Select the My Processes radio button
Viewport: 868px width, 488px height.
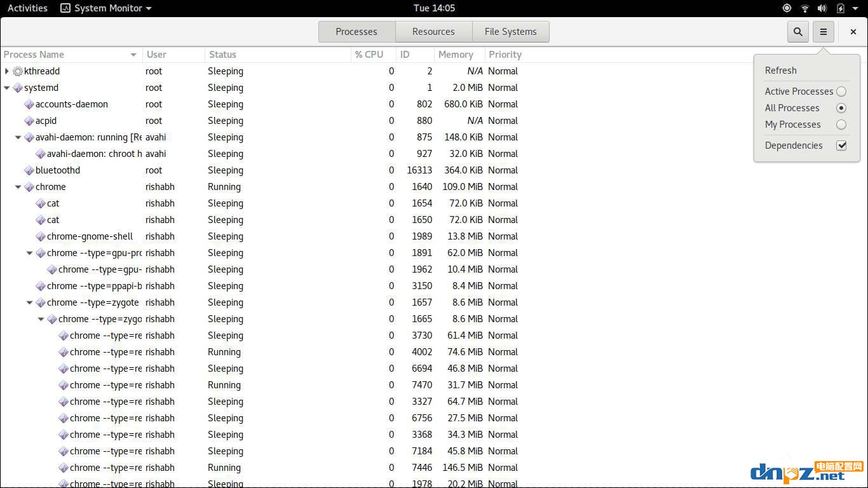[841, 125]
